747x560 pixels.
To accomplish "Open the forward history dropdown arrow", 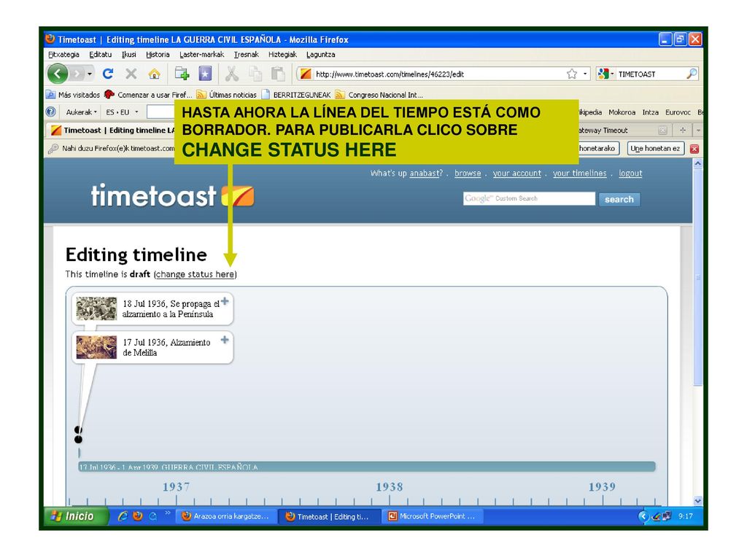I will 89,74.
